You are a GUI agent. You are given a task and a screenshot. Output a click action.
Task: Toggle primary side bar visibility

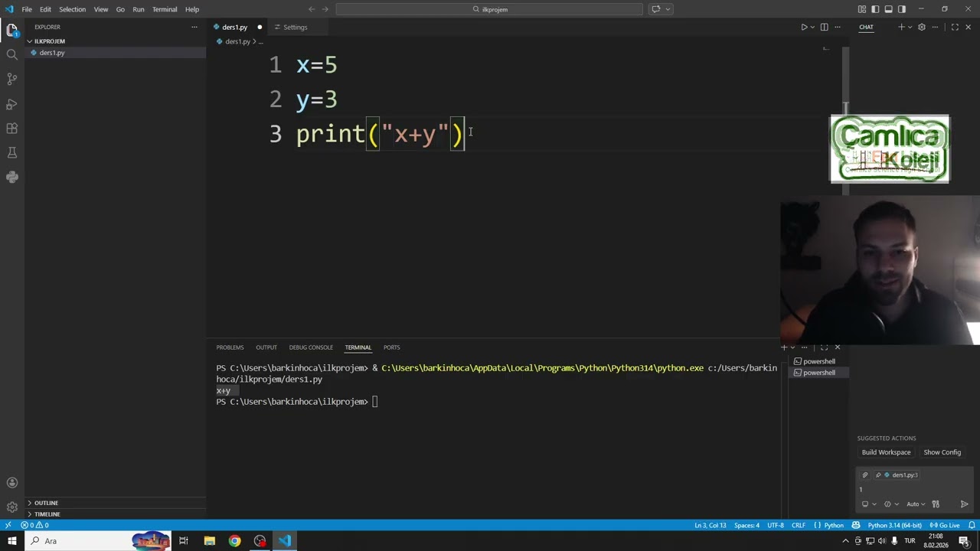coord(875,9)
